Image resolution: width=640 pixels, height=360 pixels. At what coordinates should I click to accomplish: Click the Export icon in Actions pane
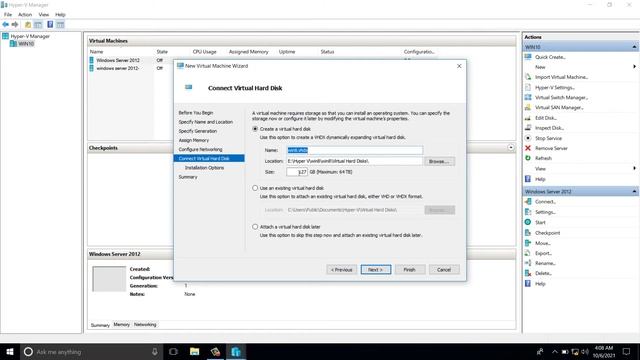click(x=528, y=253)
